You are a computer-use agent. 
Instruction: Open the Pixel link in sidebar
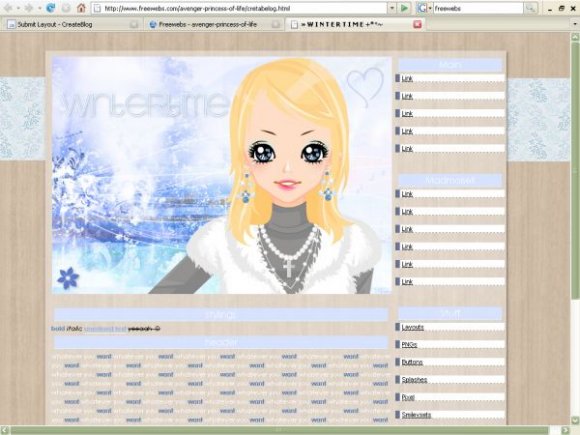[408, 397]
